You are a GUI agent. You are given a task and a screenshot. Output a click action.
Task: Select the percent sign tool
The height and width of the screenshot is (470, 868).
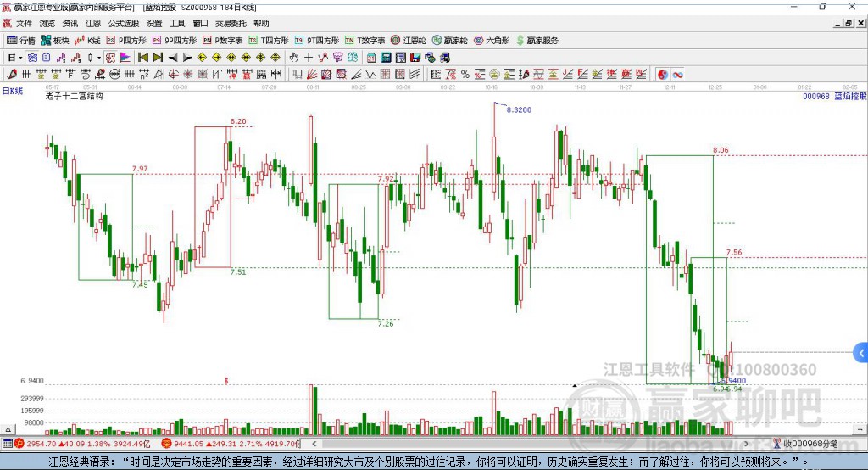pos(465,74)
